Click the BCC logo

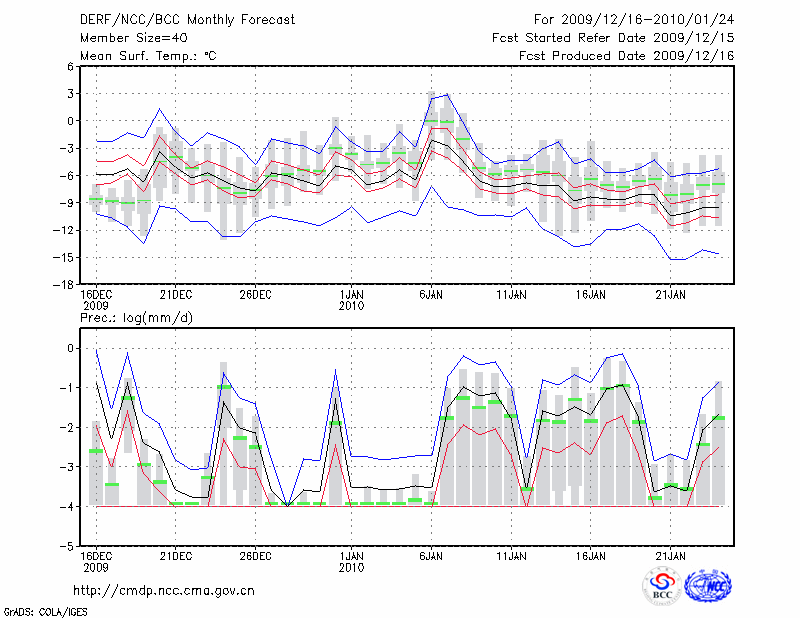pyautogui.click(x=662, y=585)
